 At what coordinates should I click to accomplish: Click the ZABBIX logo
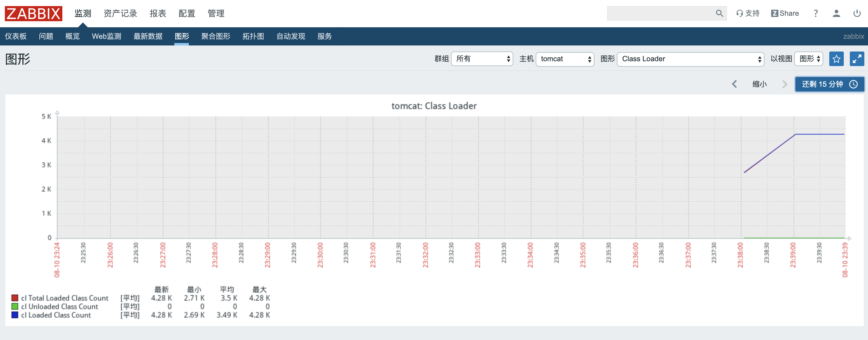[33, 14]
